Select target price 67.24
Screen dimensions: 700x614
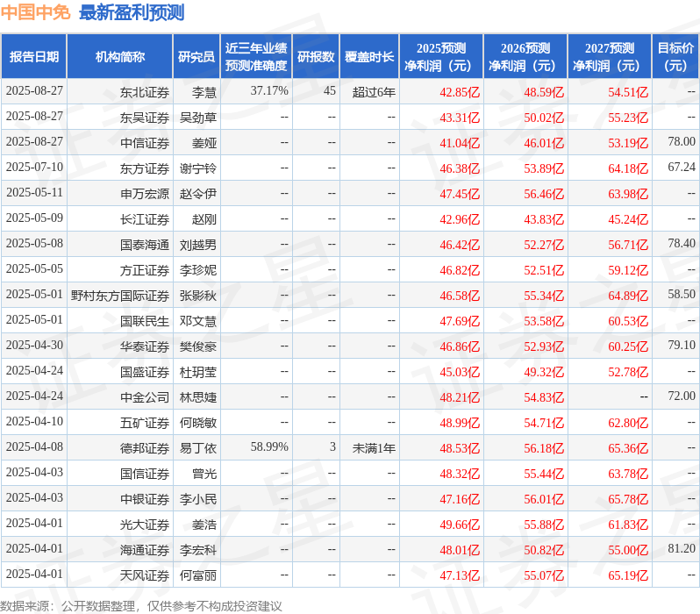tap(682, 167)
